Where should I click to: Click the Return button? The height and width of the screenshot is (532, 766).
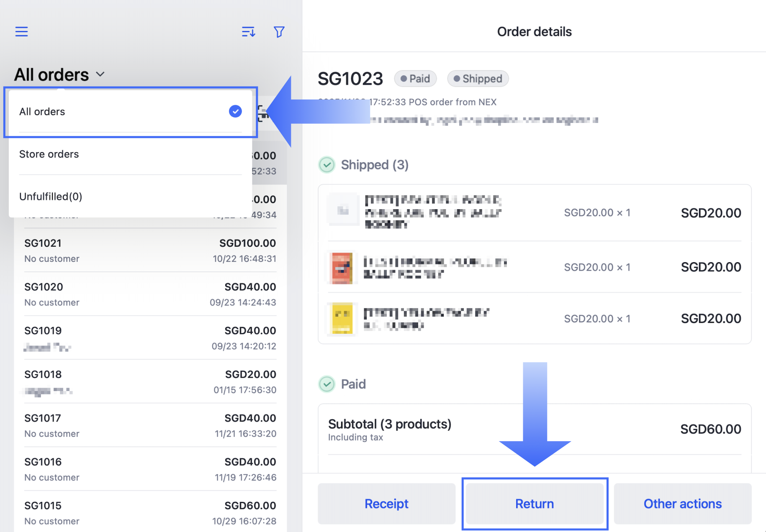[x=535, y=504]
